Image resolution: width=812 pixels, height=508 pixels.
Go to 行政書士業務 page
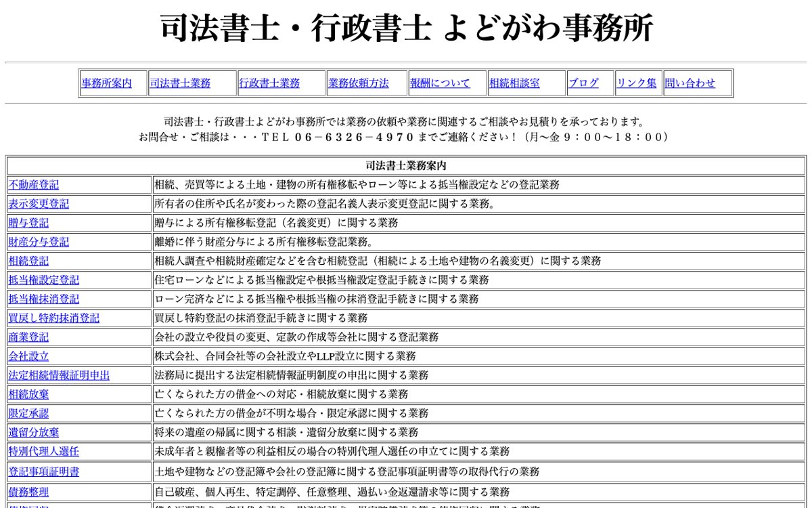coord(269,83)
